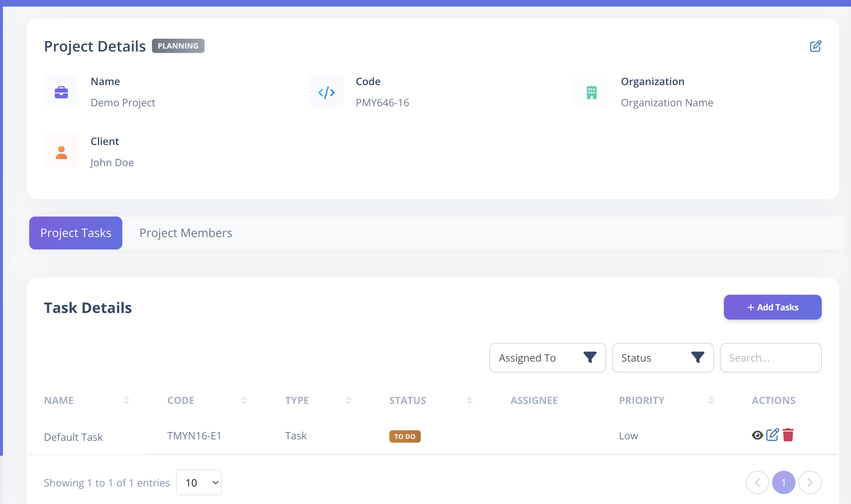851x504 pixels.
Task: Open the Status filter dropdown
Action: [x=663, y=358]
